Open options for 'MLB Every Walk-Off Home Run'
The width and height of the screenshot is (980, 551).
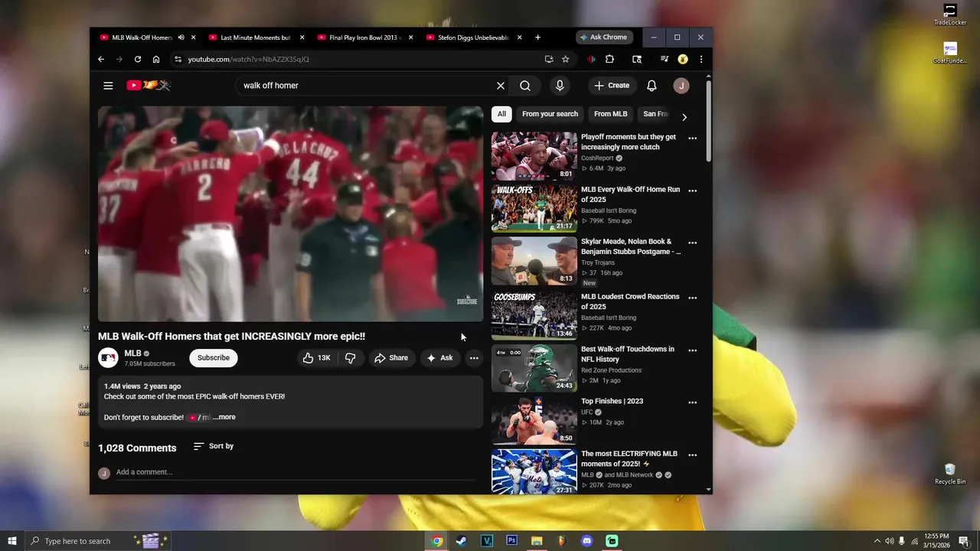click(692, 191)
